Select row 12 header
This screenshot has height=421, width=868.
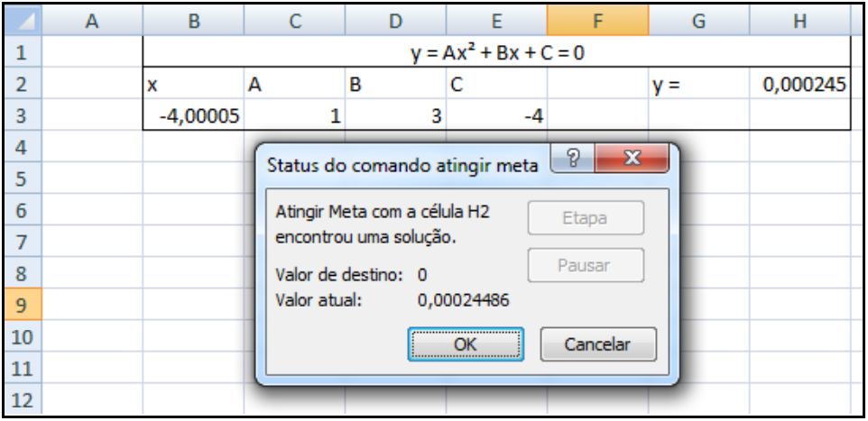tap(20, 400)
